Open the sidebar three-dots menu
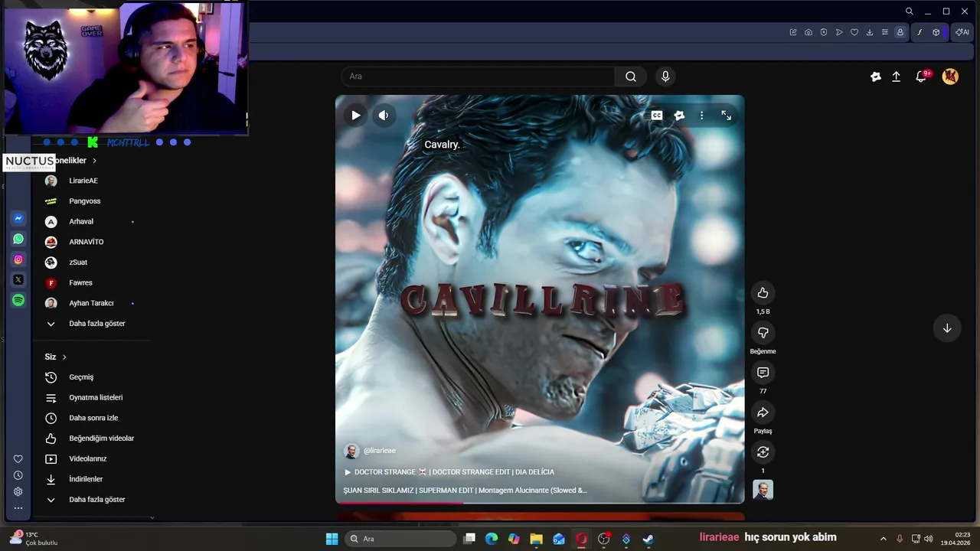 point(18,508)
